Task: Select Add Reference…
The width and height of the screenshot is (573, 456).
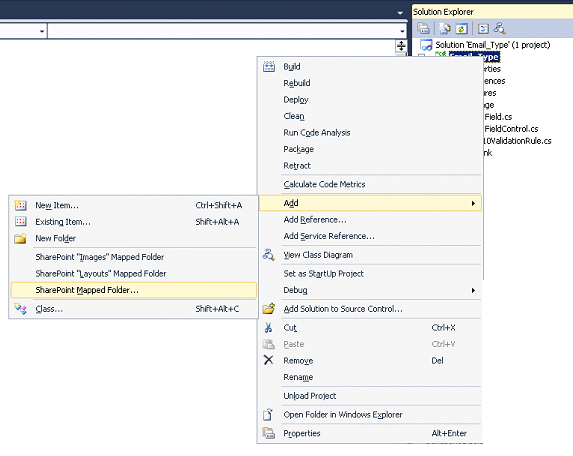Action: (370, 220)
